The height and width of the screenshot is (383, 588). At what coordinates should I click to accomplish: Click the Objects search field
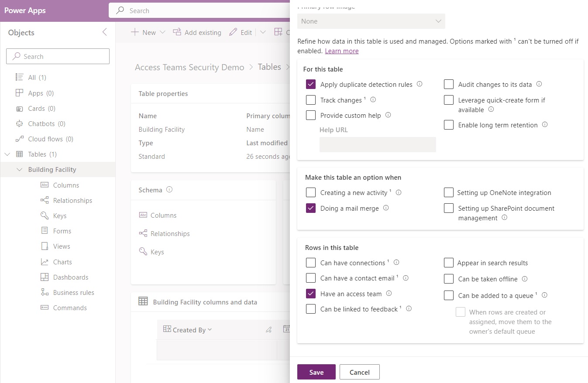click(x=58, y=56)
